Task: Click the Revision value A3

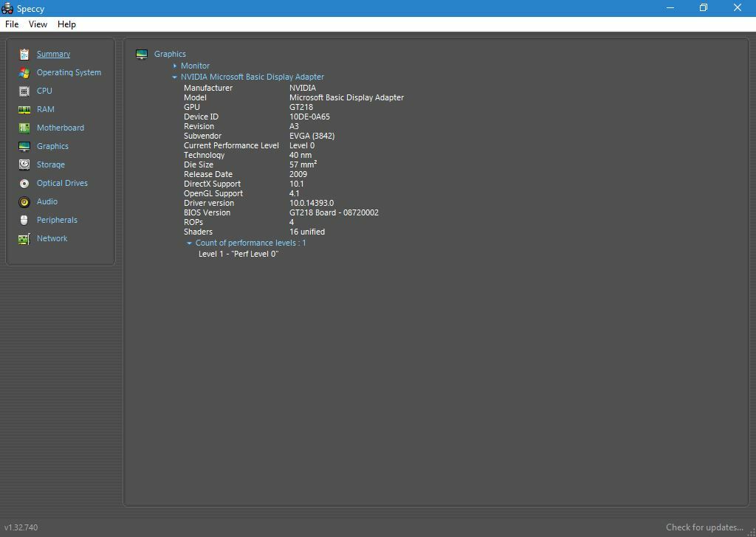Action: pos(294,126)
